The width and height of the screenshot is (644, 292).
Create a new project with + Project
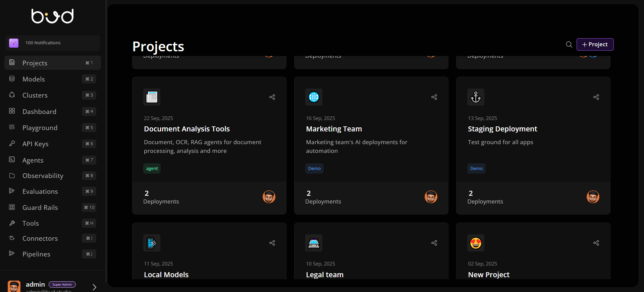coord(595,44)
